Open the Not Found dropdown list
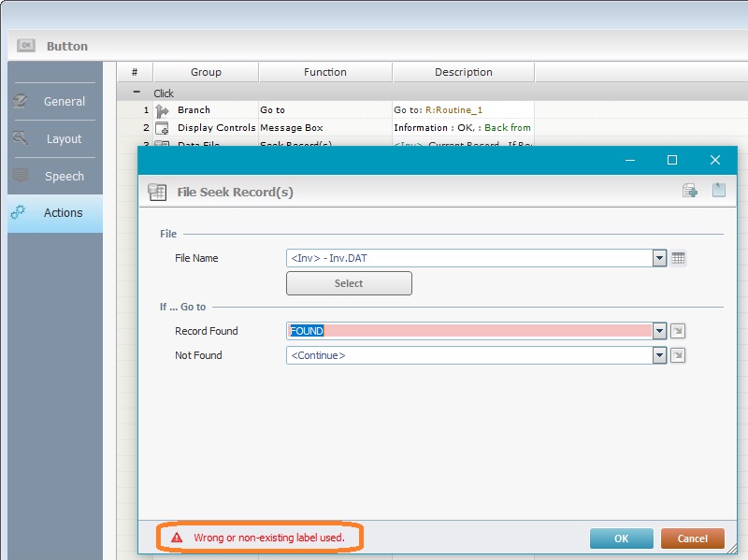The width and height of the screenshot is (748, 560). tap(659, 355)
